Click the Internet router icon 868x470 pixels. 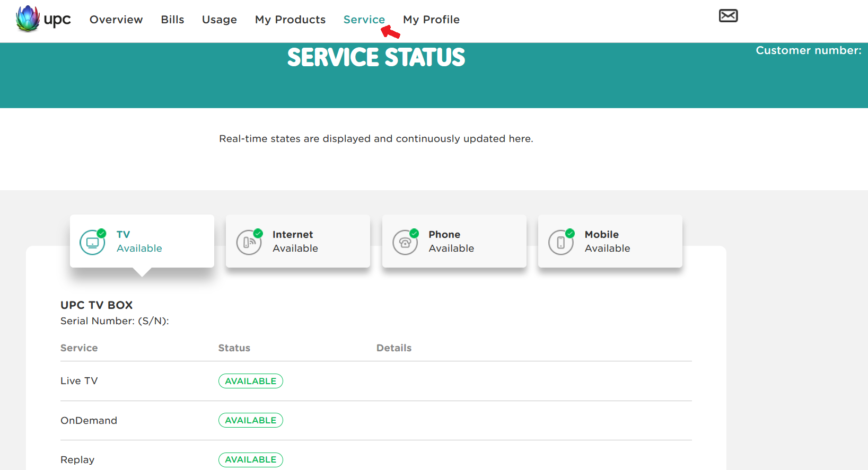(249, 242)
